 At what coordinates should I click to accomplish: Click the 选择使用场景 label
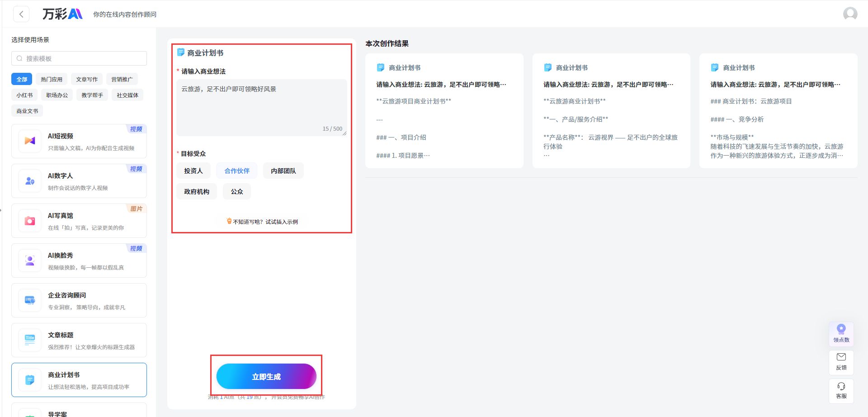pyautogui.click(x=30, y=40)
